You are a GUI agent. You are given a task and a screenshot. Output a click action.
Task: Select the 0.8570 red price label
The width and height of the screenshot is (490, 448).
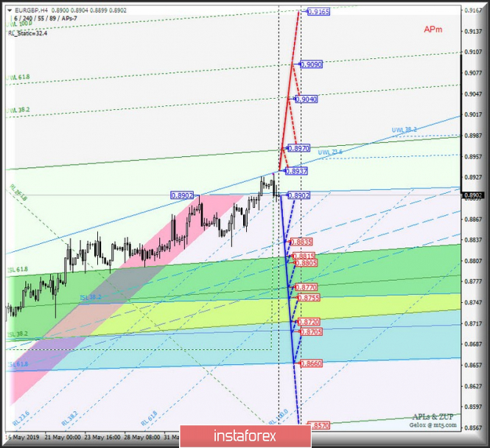(319, 425)
